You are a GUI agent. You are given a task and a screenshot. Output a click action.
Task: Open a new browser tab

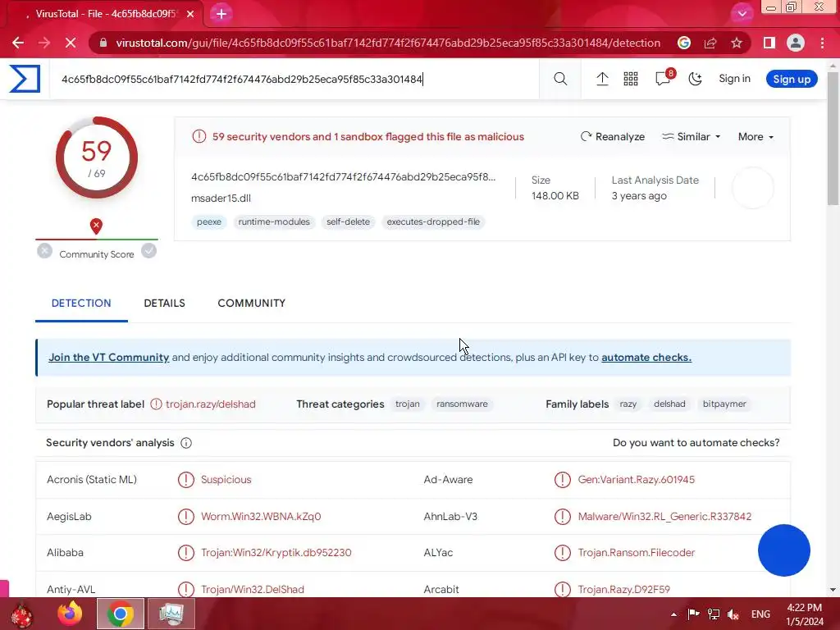pos(221,14)
